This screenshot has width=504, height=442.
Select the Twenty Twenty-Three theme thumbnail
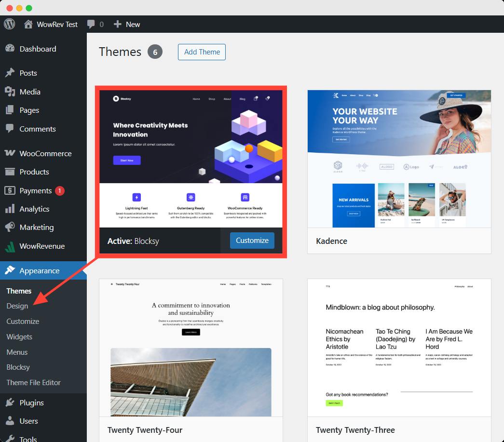[x=399, y=348]
